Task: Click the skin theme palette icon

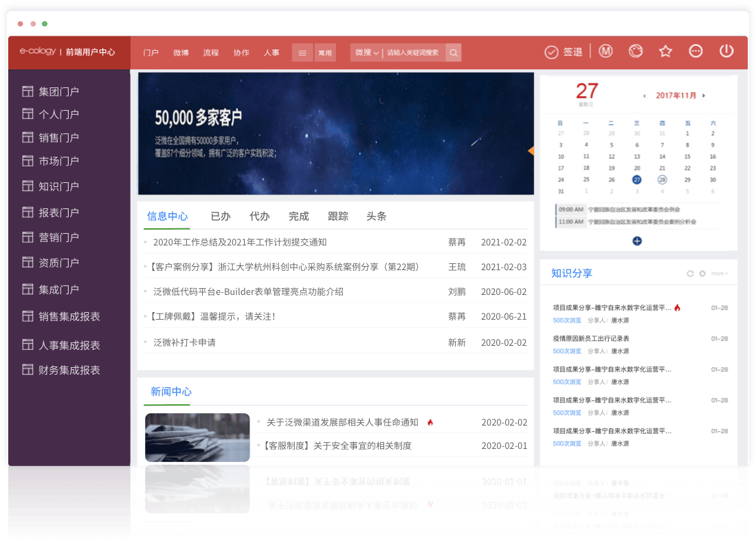Action: pos(636,52)
